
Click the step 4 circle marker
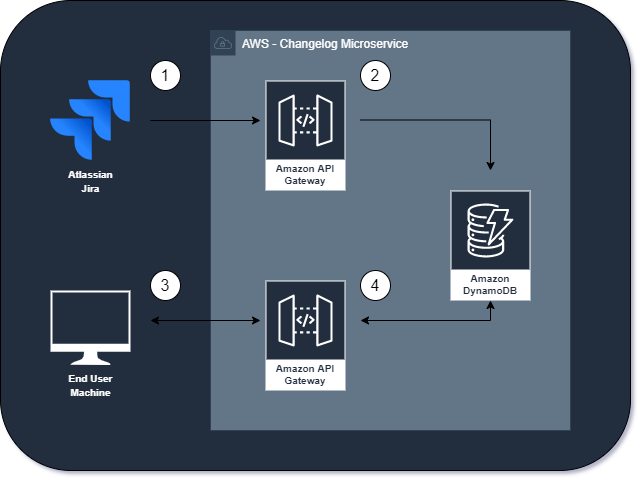coord(374,286)
